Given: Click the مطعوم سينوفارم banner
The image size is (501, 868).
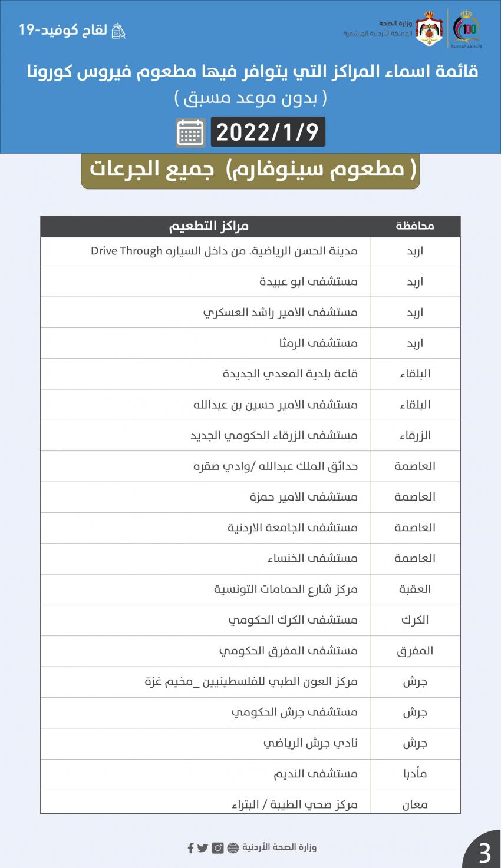Looking at the screenshot, I should (250, 170).
